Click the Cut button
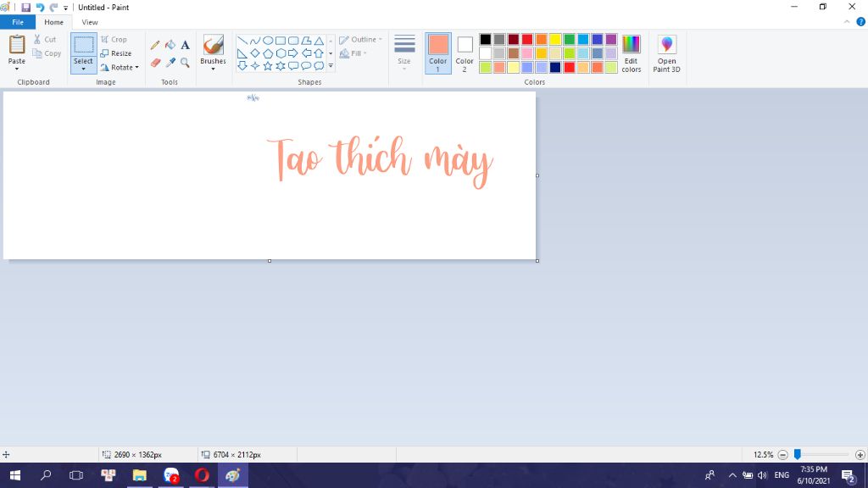The width and height of the screenshot is (868, 488). coord(45,39)
